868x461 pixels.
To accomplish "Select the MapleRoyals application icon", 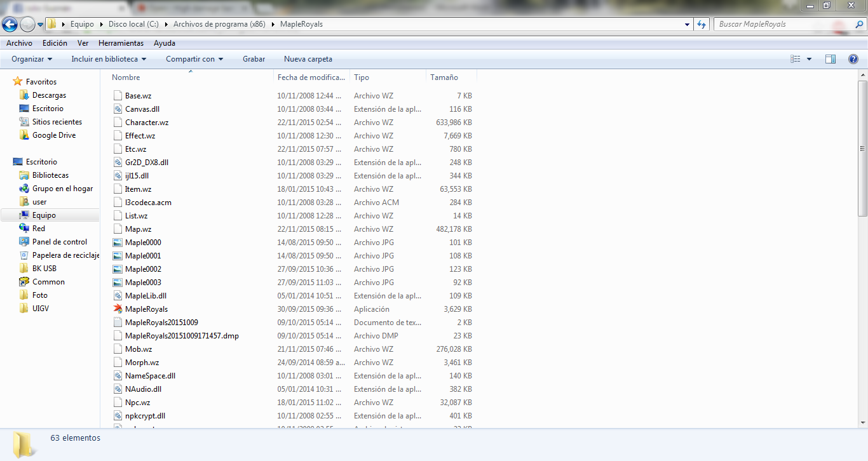I will pyautogui.click(x=117, y=309).
